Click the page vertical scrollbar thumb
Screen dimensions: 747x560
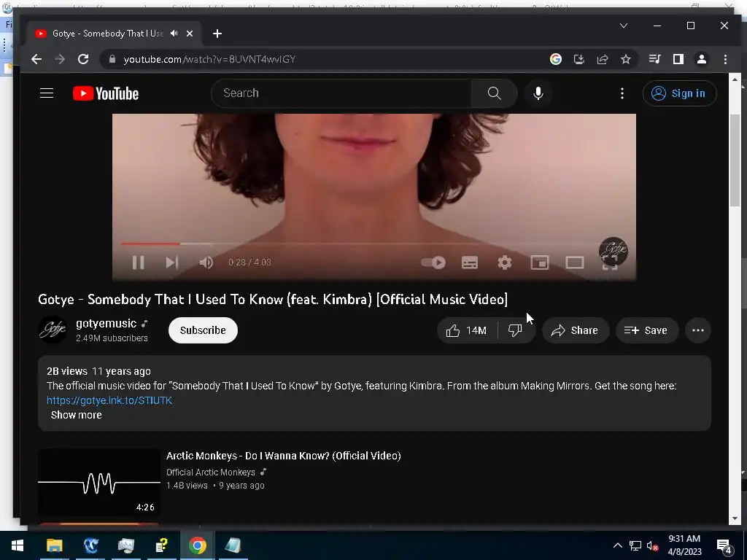point(734,160)
